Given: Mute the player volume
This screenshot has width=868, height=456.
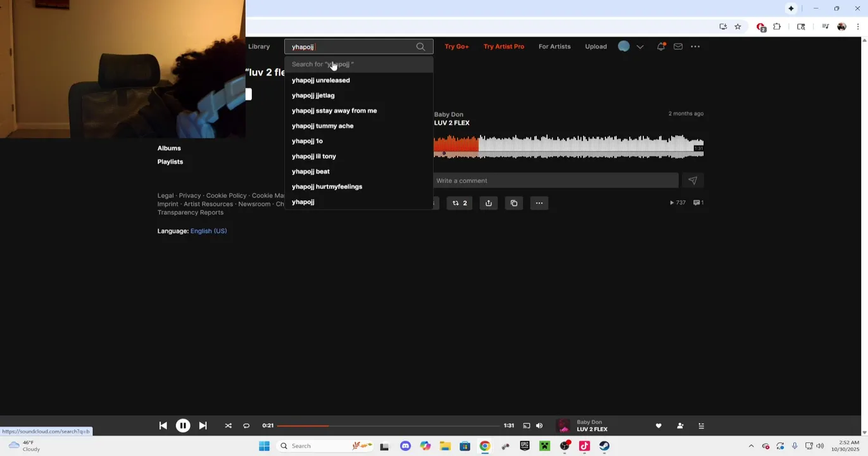Looking at the screenshot, I should pos(539,426).
